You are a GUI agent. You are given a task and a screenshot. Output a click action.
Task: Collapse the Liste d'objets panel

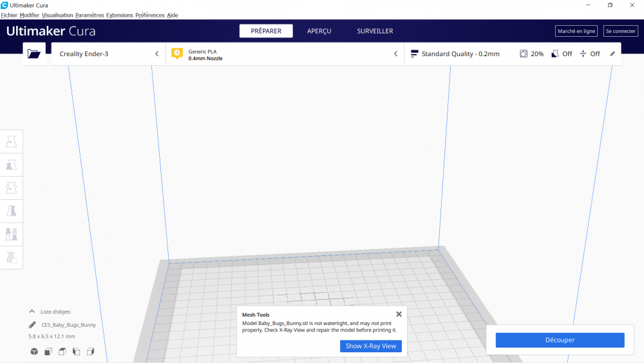click(32, 311)
